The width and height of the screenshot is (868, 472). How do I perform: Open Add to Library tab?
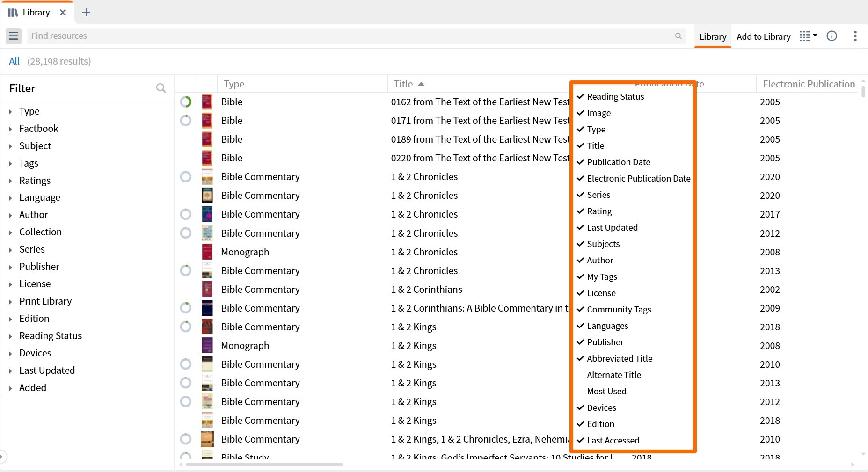763,36
